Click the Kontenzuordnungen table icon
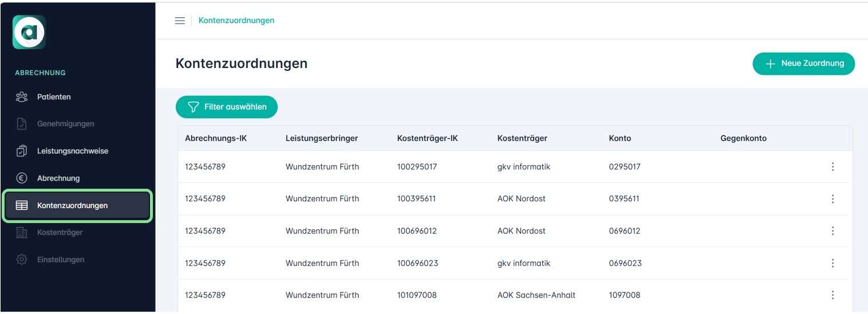 pos(22,205)
